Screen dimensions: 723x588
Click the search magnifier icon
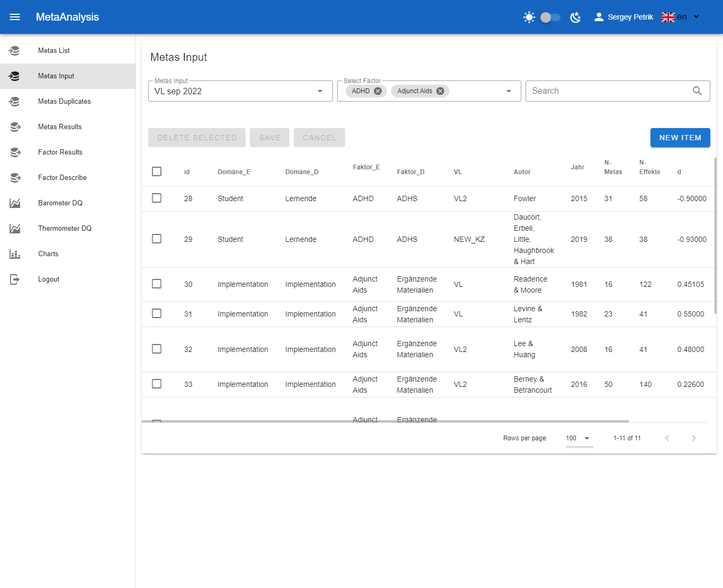pyautogui.click(x=697, y=91)
